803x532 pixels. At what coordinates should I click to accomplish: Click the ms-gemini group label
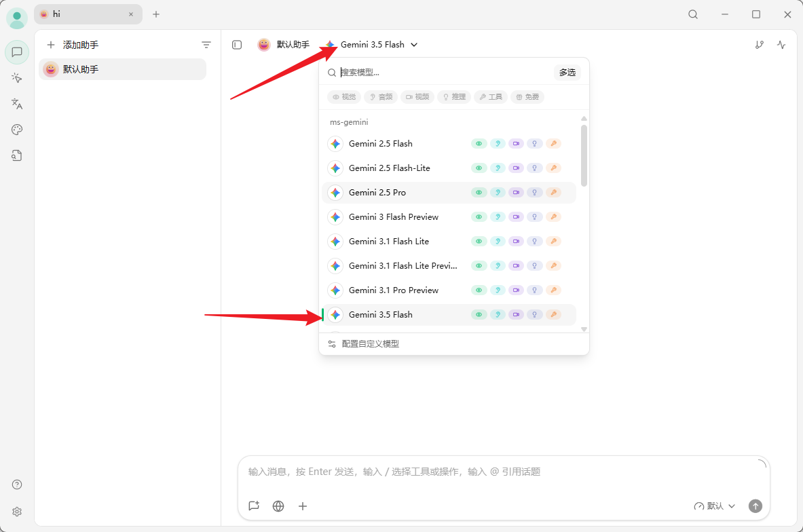click(349, 122)
